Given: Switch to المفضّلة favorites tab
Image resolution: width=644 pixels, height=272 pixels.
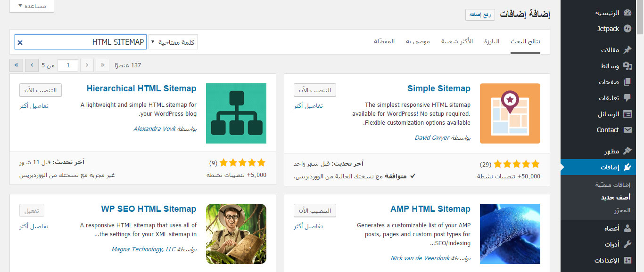Looking at the screenshot, I should pos(384,41).
